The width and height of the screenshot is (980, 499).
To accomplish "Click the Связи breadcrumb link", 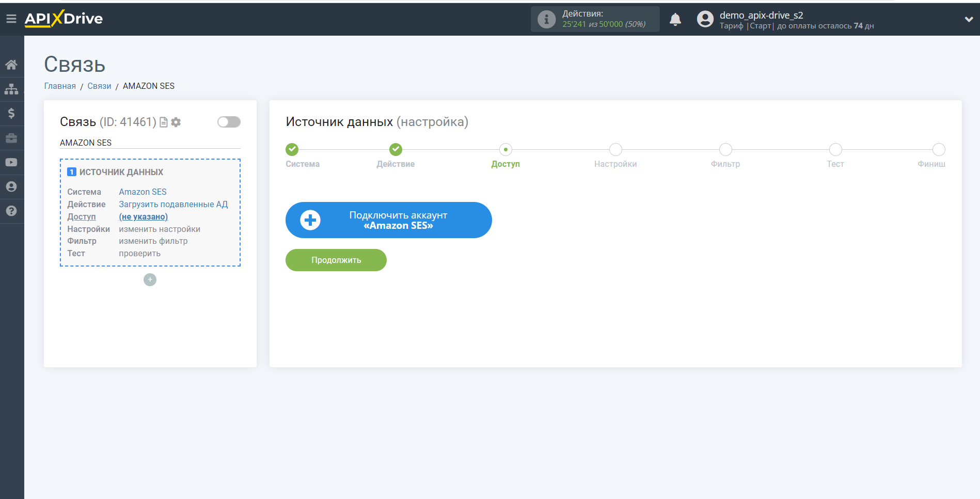I will coord(99,86).
